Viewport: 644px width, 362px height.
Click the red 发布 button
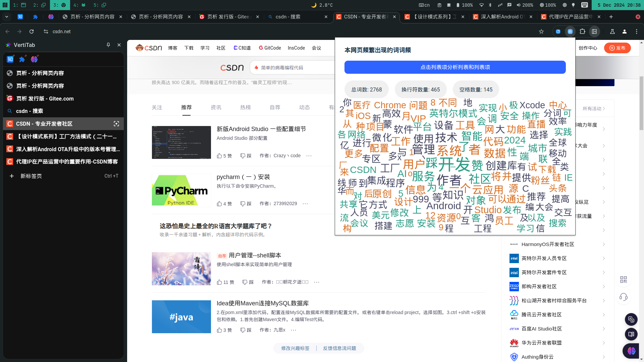[617, 48]
